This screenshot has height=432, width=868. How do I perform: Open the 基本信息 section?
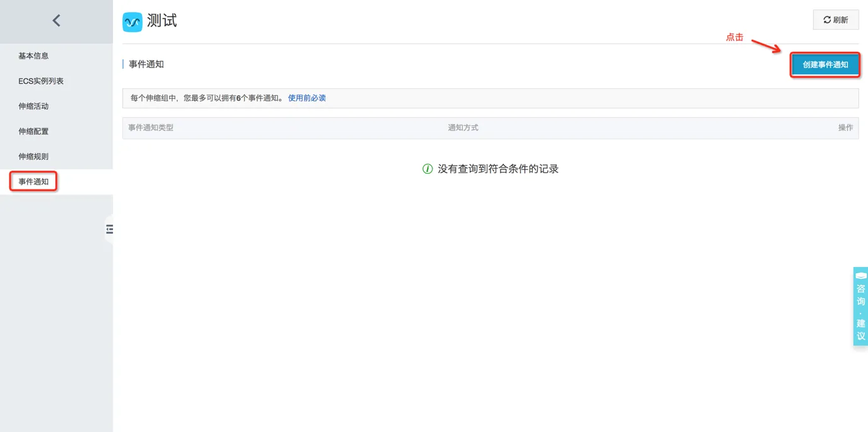click(32, 55)
